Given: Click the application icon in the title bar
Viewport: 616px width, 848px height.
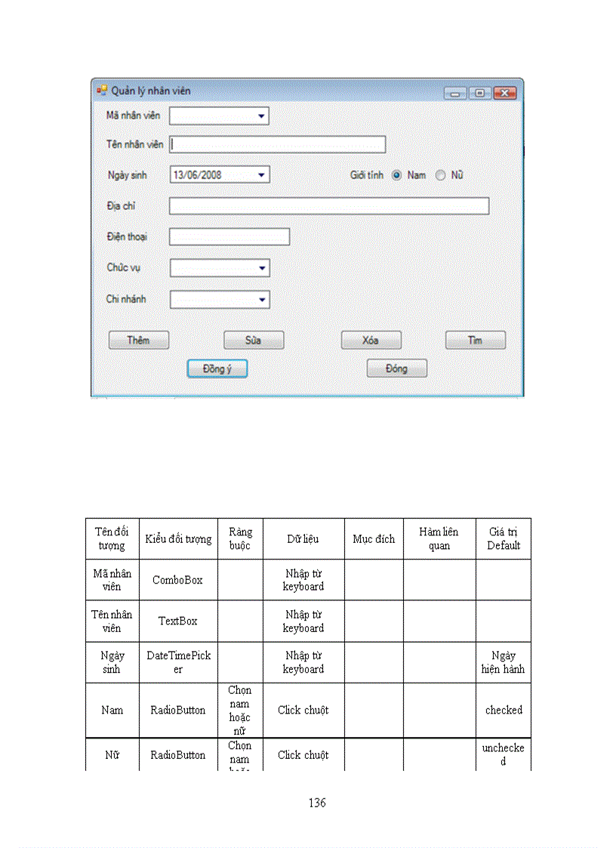Looking at the screenshot, I should point(100,90).
